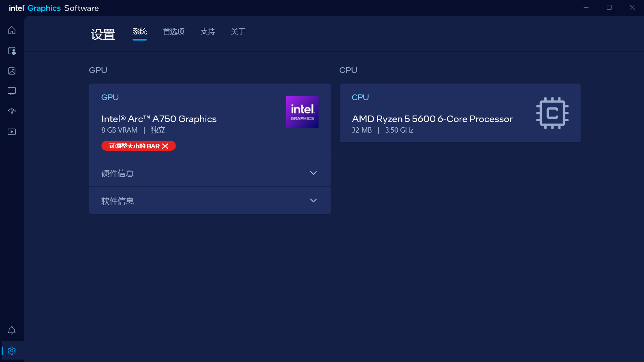Open the notifications bell icon
The image size is (644, 362).
(12, 330)
